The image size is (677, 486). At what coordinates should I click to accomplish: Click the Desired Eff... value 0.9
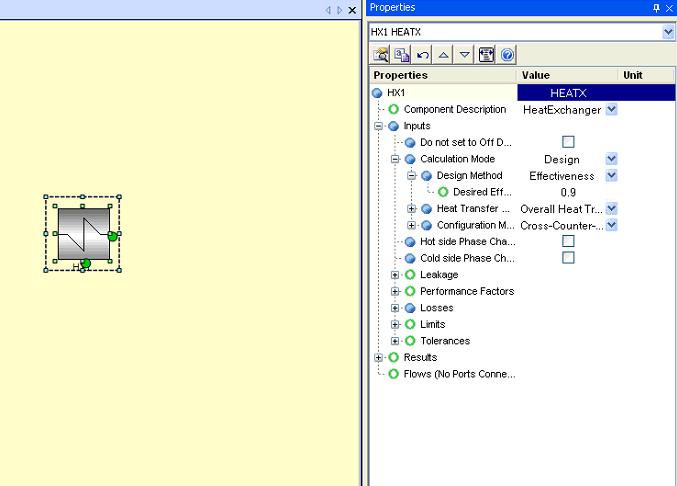(568, 192)
